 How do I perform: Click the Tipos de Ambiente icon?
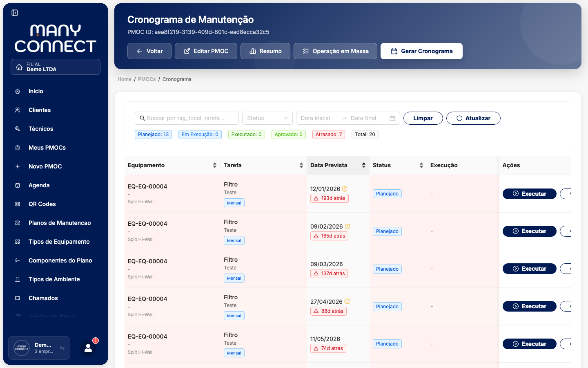tap(18, 279)
